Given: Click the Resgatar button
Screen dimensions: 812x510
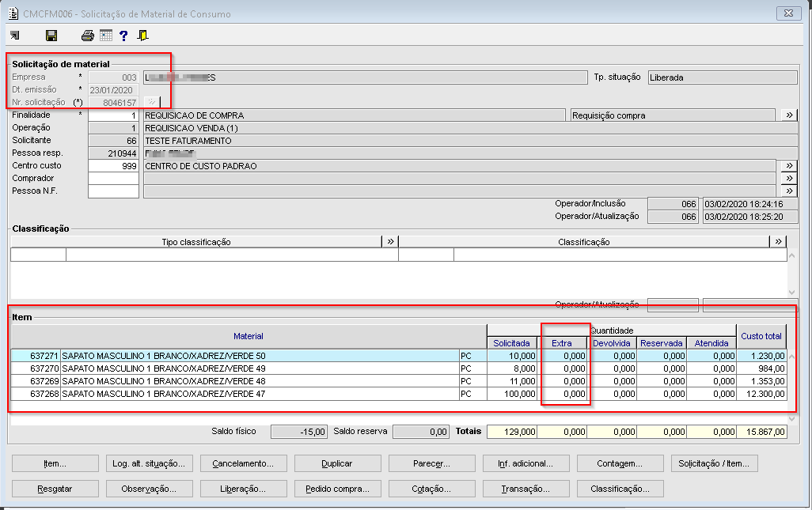Looking at the screenshot, I should point(55,489).
